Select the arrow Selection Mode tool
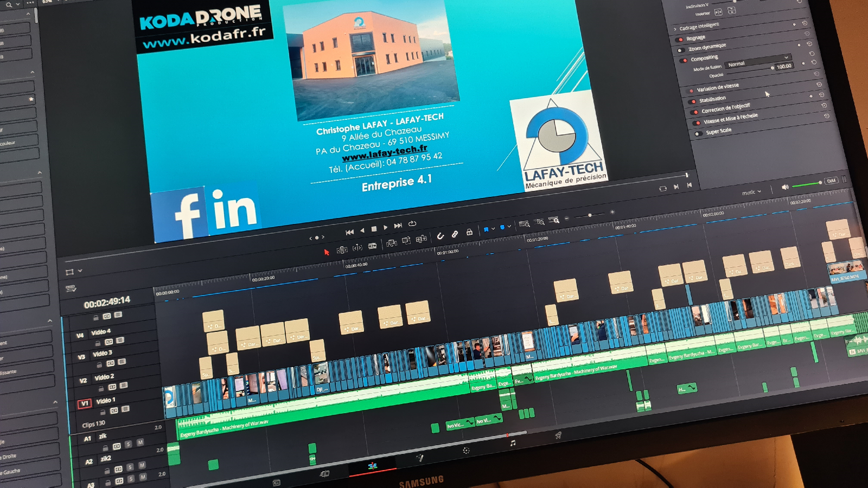Viewport: 868px width, 488px height. 327,252
